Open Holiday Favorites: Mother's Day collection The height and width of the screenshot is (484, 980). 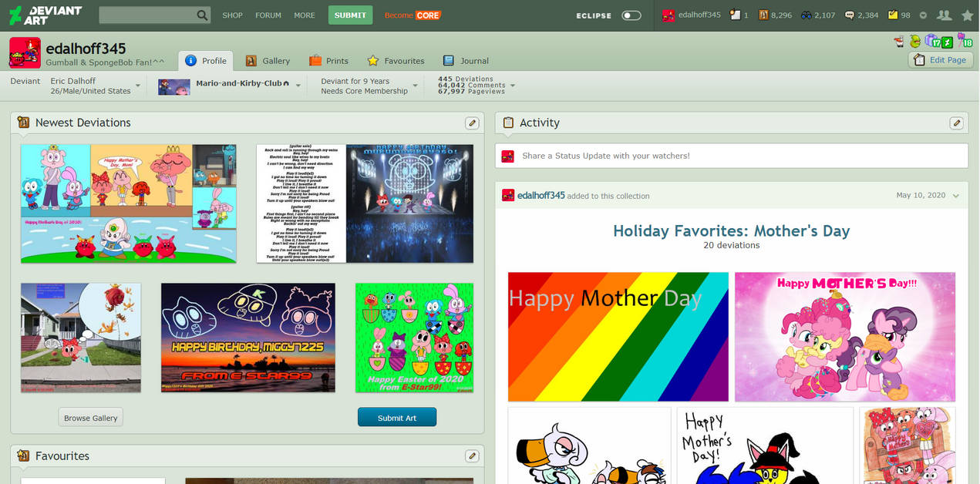(731, 230)
